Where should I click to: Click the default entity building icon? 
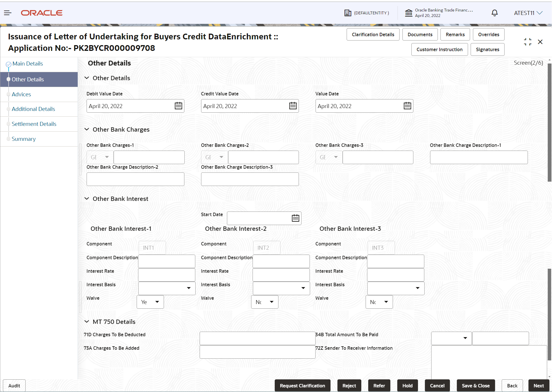point(348,13)
